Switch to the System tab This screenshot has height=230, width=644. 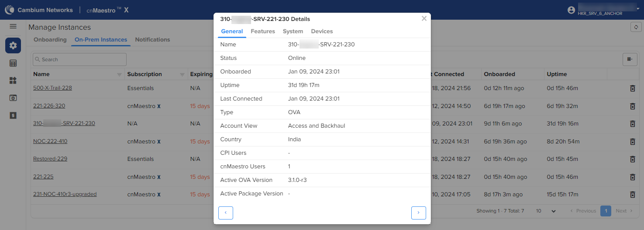[x=293, y=31]
